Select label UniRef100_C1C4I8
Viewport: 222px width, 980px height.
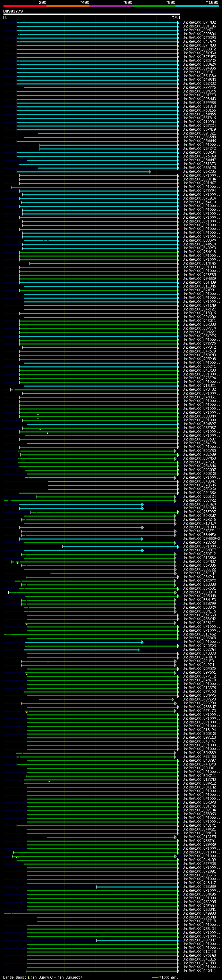point(199,951)
